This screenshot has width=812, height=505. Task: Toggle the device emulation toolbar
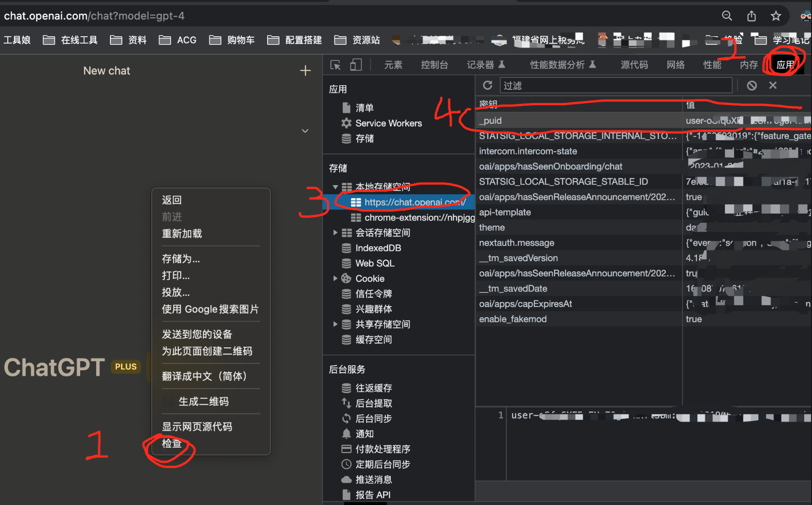click(357, 65)
